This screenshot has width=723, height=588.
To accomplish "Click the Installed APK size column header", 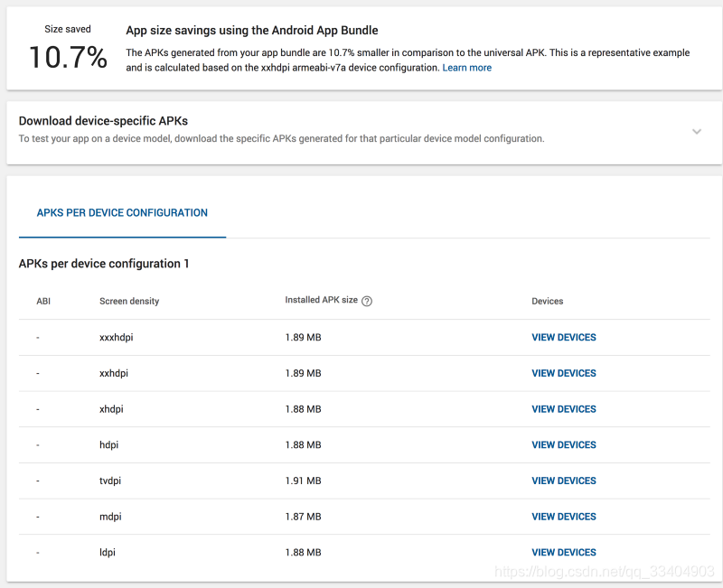I will (x=322, y=300).
